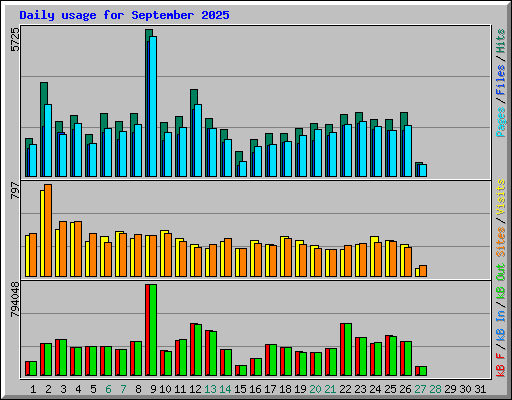The height and width of the screenshot is (400, 512).
Task: Click green weekend day label 6
Action: 108,389
